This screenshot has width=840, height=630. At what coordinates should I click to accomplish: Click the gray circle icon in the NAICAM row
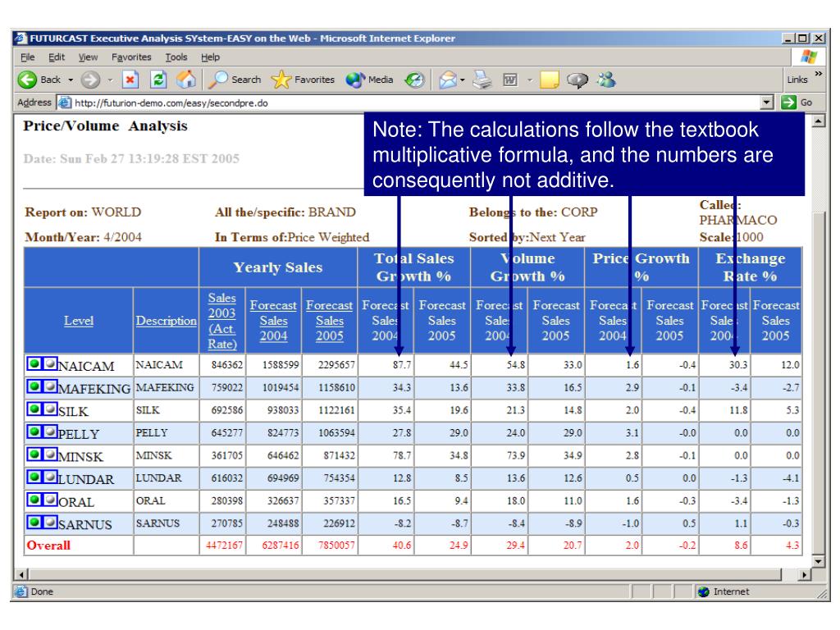pos(50,363)
